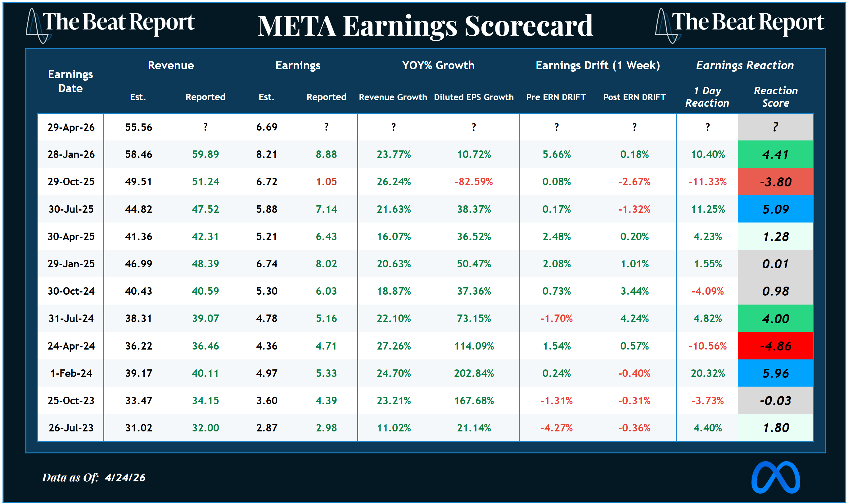848x504 pixels.
Task: Select the 55.56 revenue estimate cell
Action: pyautogui.click(x=138, y=127)
